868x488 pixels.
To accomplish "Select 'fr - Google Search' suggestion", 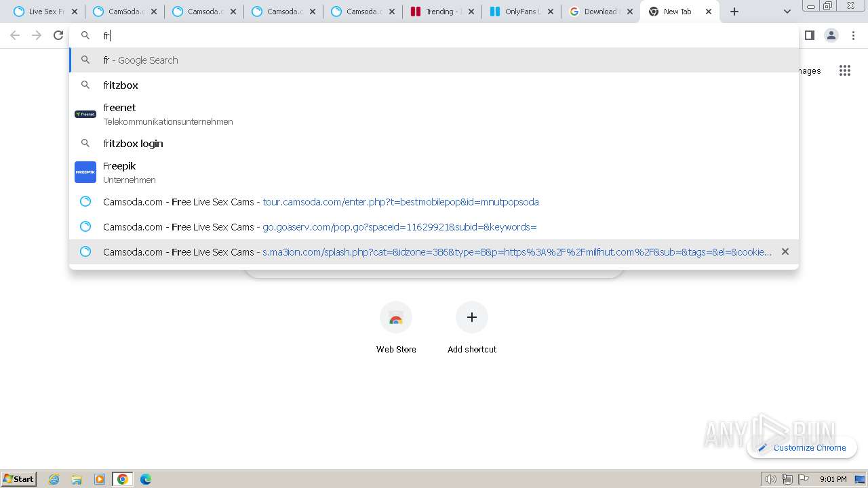I will (x=434, y=60).
